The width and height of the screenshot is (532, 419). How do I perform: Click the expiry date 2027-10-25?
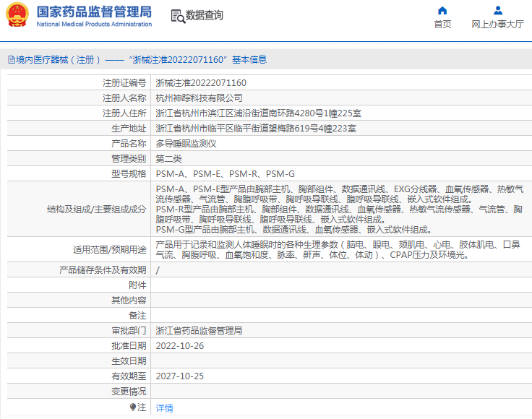[180, 376]
